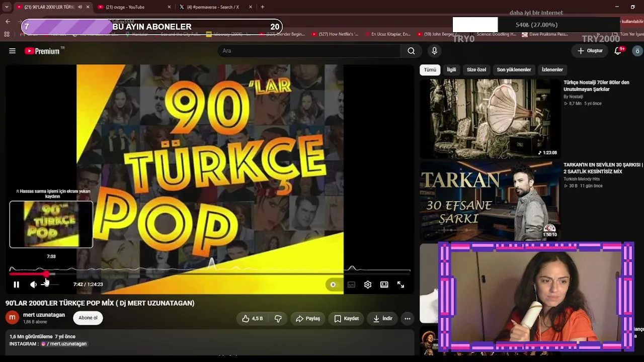Open the Oluştur create menu

(590, 51)
